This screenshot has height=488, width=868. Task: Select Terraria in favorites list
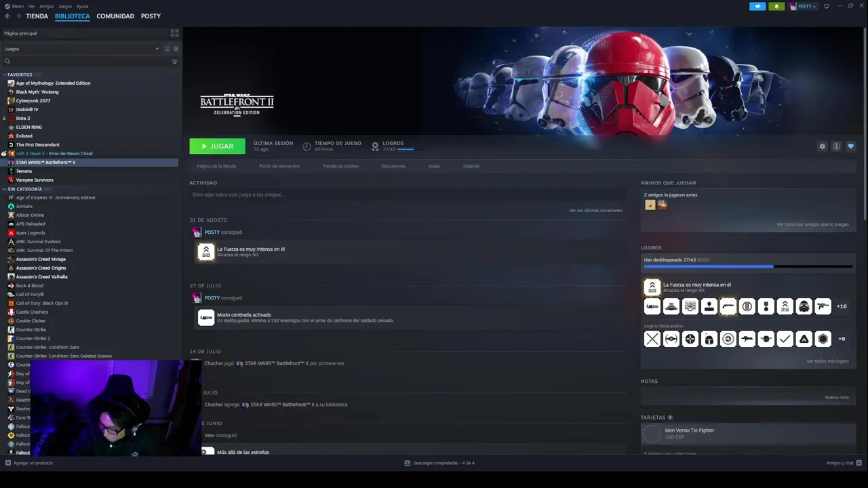[x=24, y=171]
